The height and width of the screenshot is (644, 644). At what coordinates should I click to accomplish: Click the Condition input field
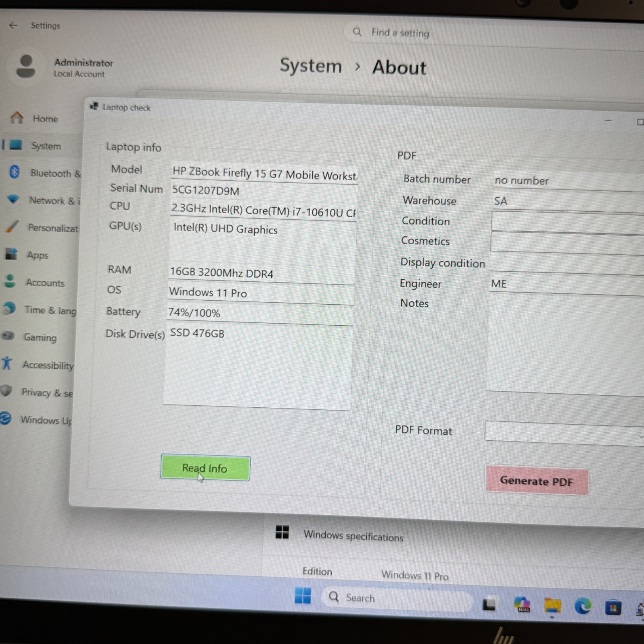pos(568,222)
